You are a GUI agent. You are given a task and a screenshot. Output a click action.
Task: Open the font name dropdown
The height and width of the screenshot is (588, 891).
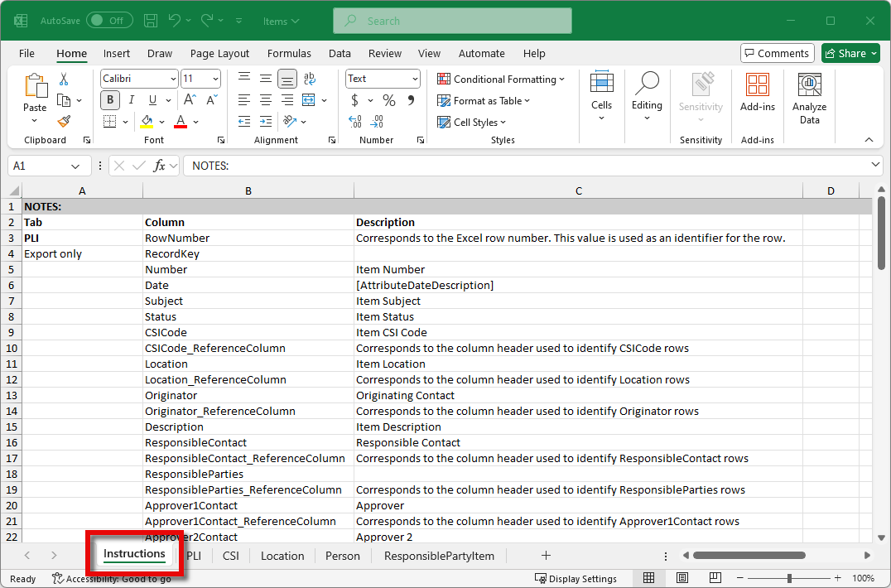point(173,79)
